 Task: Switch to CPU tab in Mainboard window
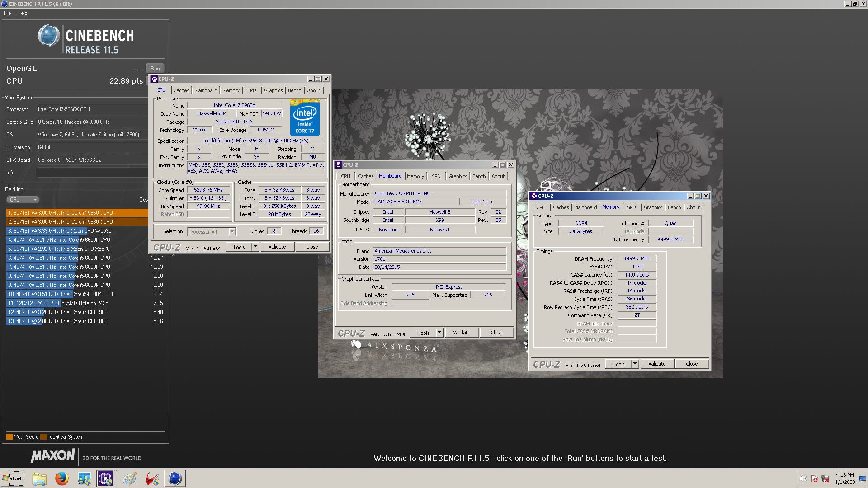point(346,176)
